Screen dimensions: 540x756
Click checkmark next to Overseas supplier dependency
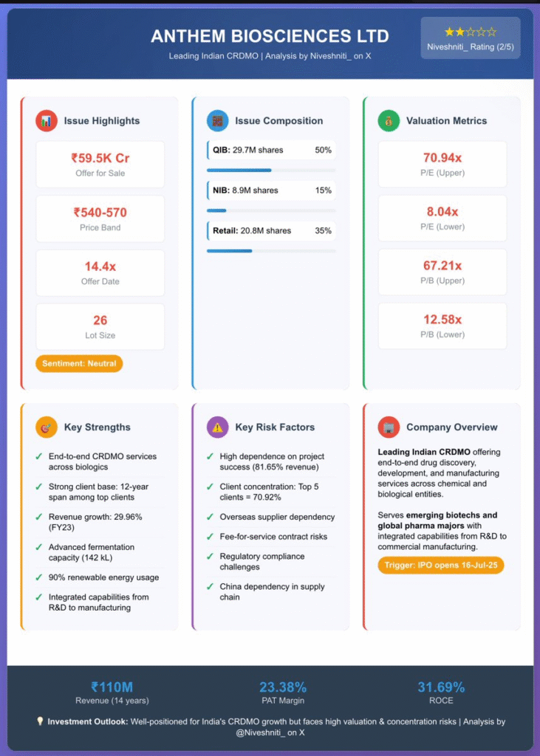coord(210,517)
